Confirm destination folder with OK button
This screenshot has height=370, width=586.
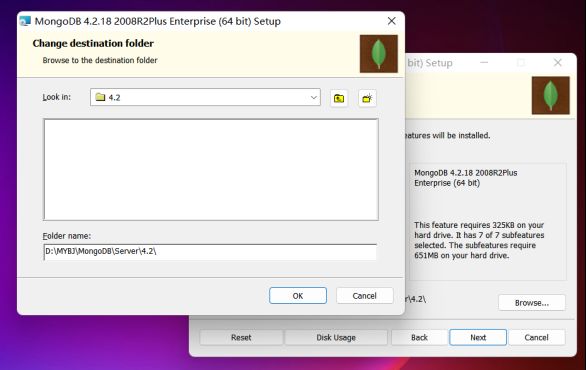click(298, 296)
